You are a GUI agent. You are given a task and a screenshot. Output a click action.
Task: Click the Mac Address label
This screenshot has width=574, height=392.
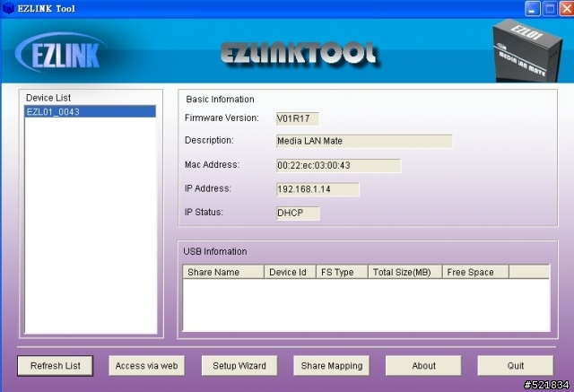point(212,165)
